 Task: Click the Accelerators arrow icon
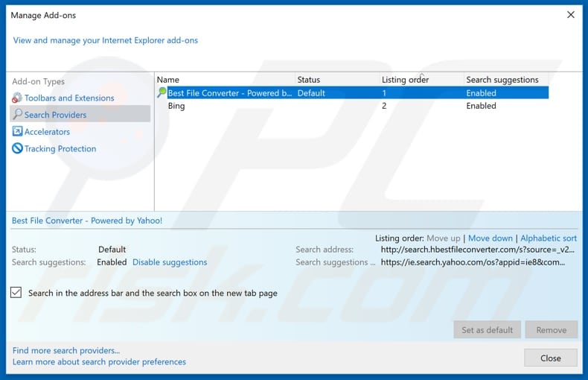17,131
